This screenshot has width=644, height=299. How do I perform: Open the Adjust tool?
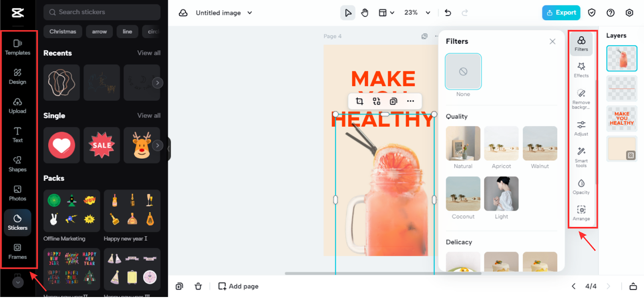pos(581,128)
